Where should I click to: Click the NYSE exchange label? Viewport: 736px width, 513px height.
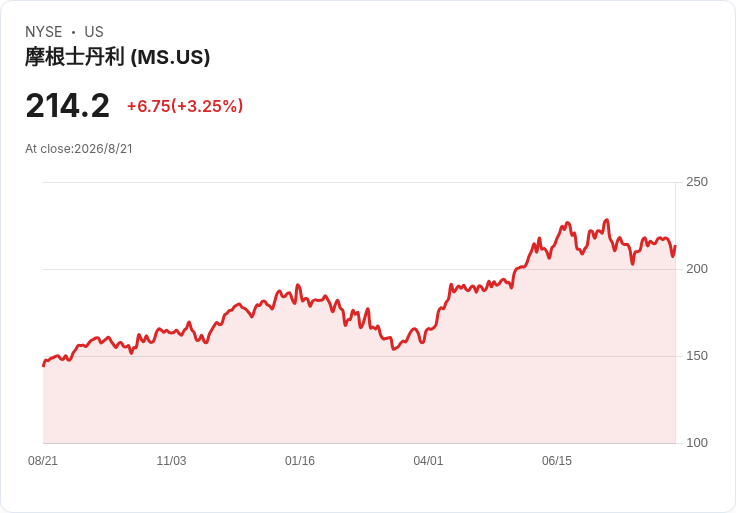(x=44, y=32)
